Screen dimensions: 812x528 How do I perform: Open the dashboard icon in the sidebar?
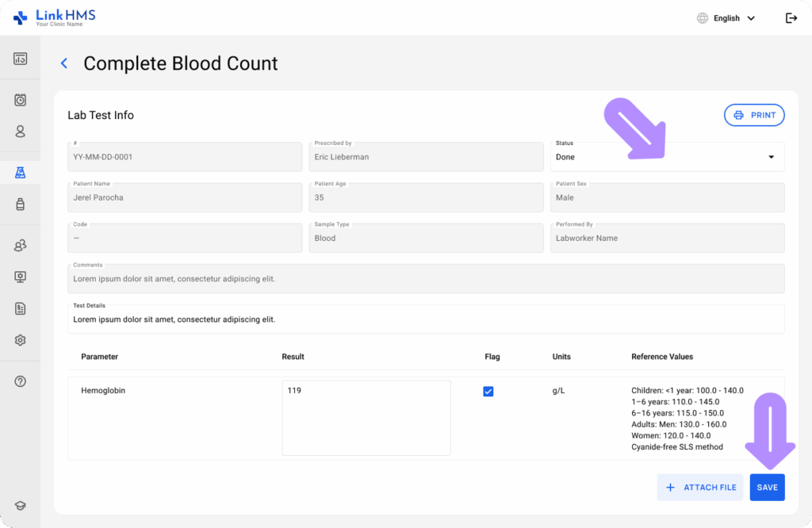(x=20, y=59)
